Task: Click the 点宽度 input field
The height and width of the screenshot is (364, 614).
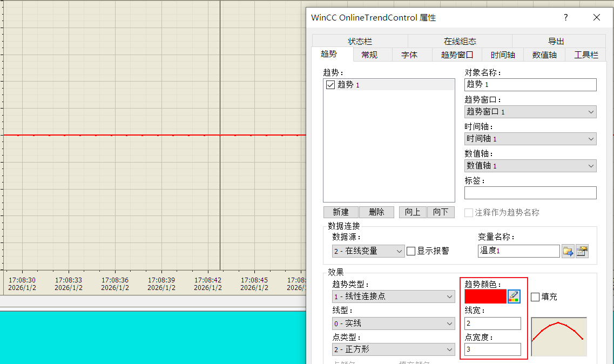Action: tap(492, 349)
